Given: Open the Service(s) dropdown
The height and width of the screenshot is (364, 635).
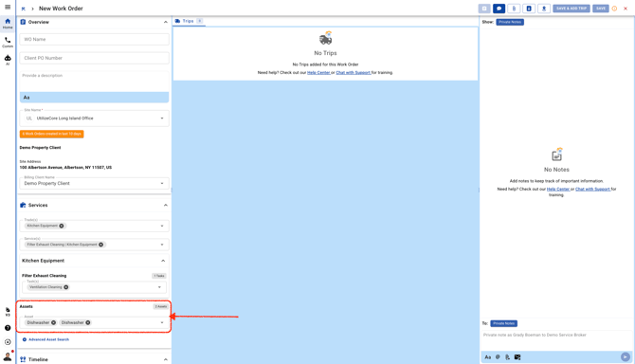Looking at the screenshot, I should (162, 245).
